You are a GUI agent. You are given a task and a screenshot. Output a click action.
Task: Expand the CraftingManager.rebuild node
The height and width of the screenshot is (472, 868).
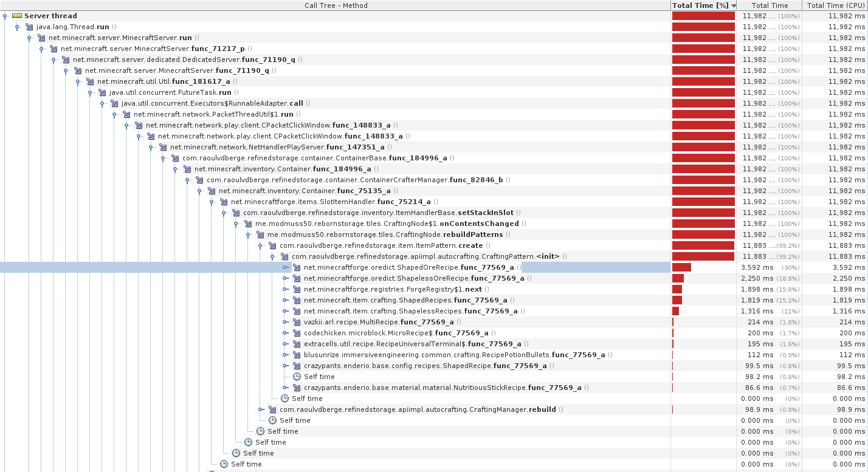(x=261, y=409)
